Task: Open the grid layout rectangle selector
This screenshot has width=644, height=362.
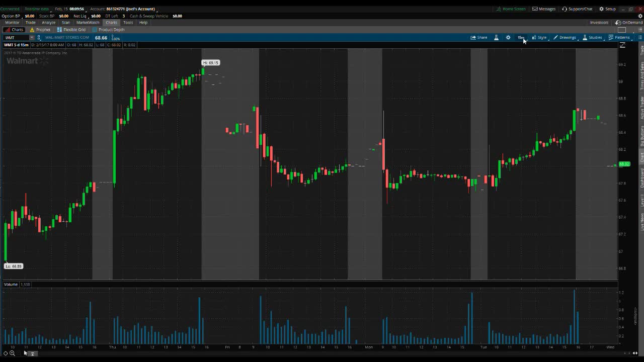Action: tap(622, 30)
